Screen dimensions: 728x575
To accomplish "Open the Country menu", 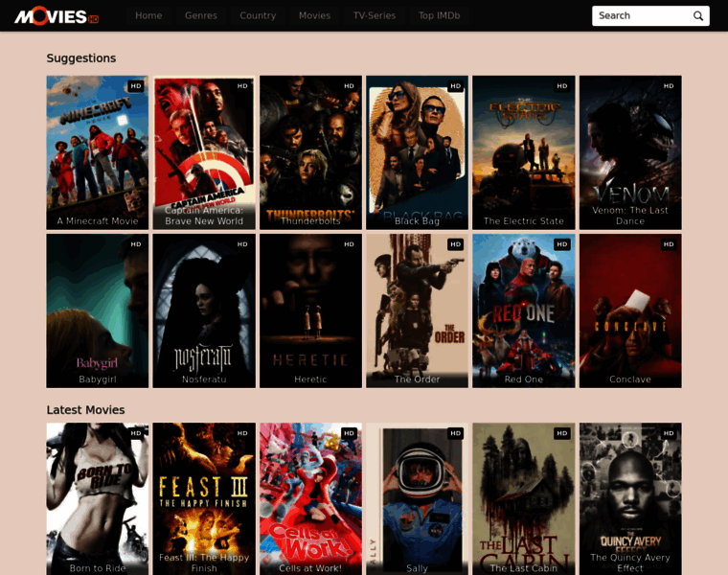I will (x=258, y=15).
